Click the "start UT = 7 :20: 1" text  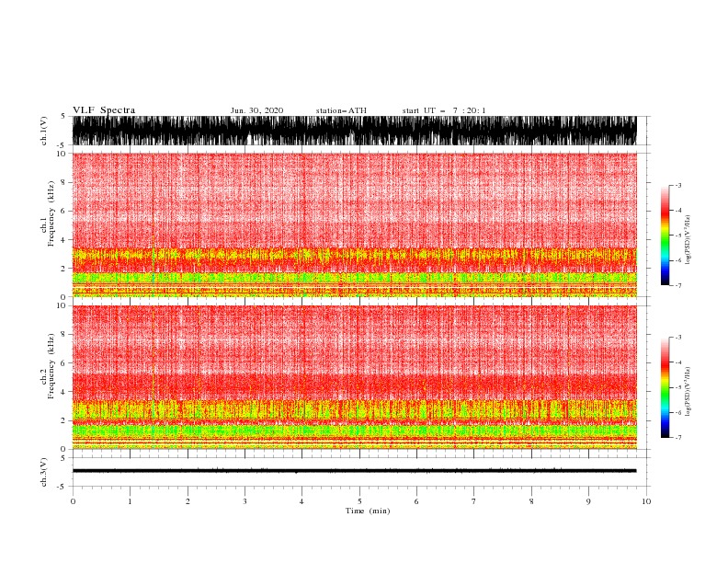[444, 110]
